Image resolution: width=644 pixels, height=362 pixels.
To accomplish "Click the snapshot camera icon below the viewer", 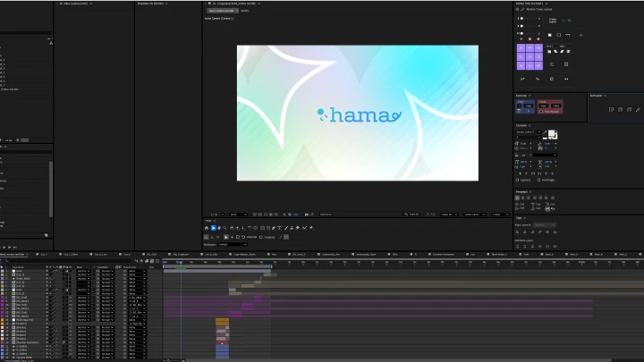I will tap(307, 215).
